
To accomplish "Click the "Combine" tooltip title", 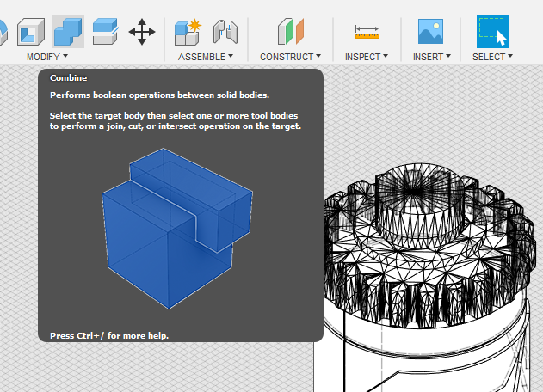I will [x=69, y=78].
